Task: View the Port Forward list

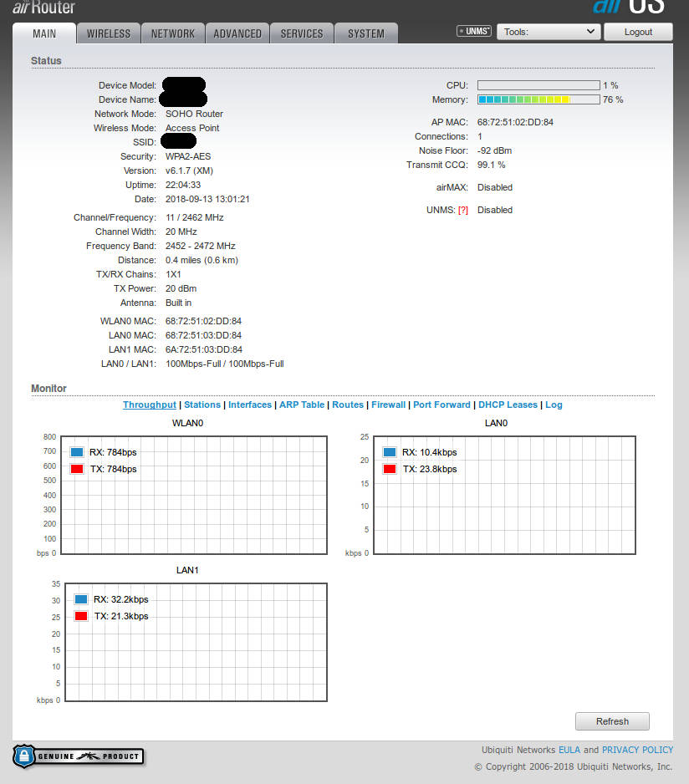Action: pyautogui.click(x=441, y=405)
